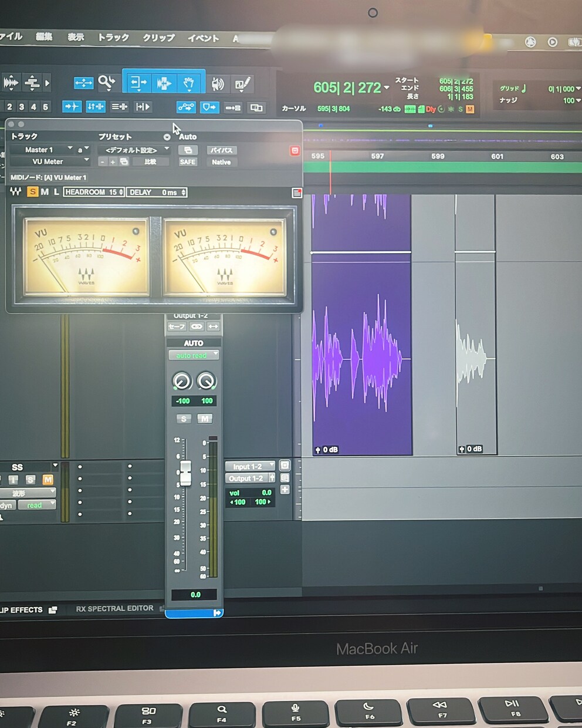Toggle the L button in VU Meter toolbar
The image size is (582, 728).
coord(56,192)
